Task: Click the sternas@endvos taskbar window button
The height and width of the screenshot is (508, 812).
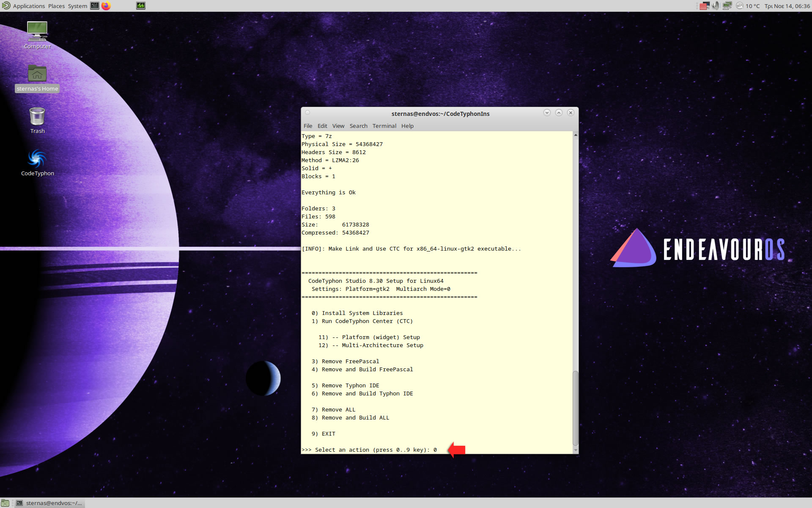Action: (49, 503)
